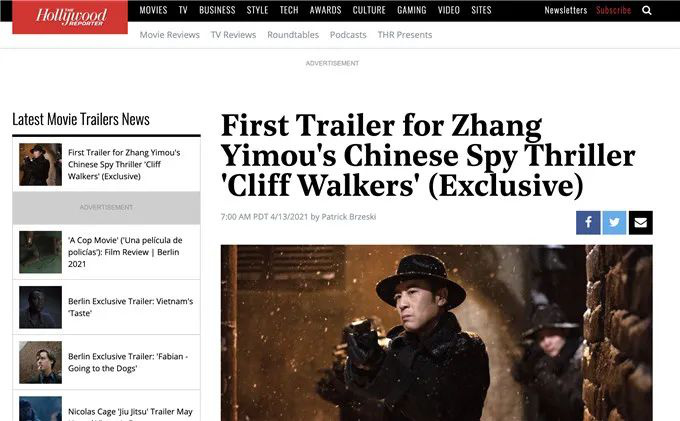The width and height of the screenshot is (680, 421).
Task: Open Vietnam's 'Taste' trailer article
Action: [131, 307]
